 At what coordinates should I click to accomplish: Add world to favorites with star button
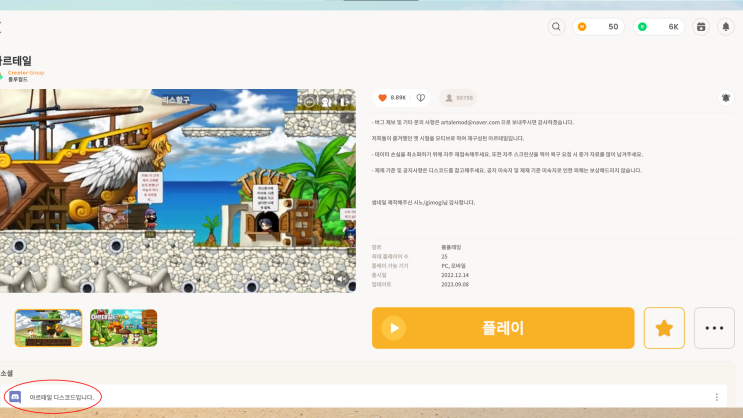point(664,328)
